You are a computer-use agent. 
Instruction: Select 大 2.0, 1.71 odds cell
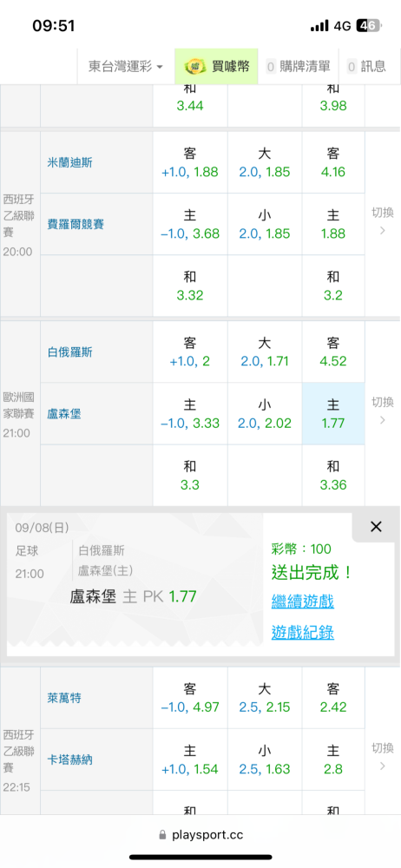tap(265, 352)
